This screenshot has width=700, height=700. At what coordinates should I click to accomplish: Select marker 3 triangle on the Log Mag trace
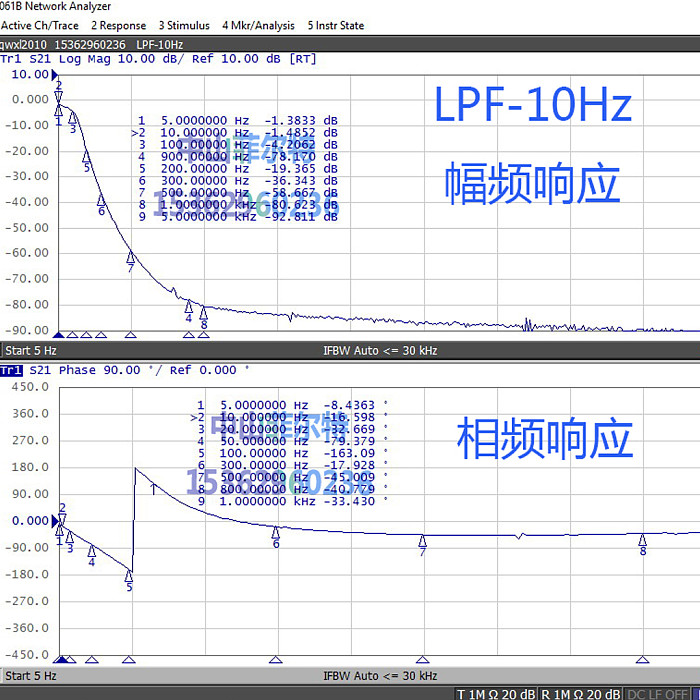tap(72, 118)
